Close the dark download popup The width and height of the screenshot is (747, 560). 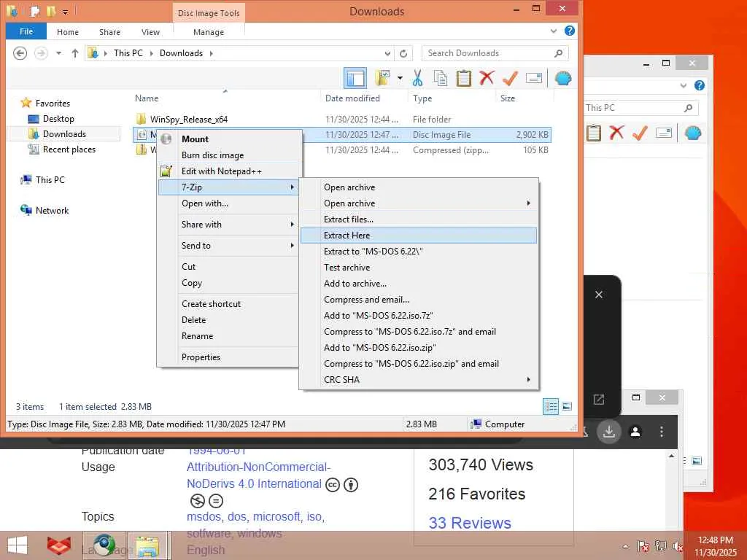tap(599, 295)
